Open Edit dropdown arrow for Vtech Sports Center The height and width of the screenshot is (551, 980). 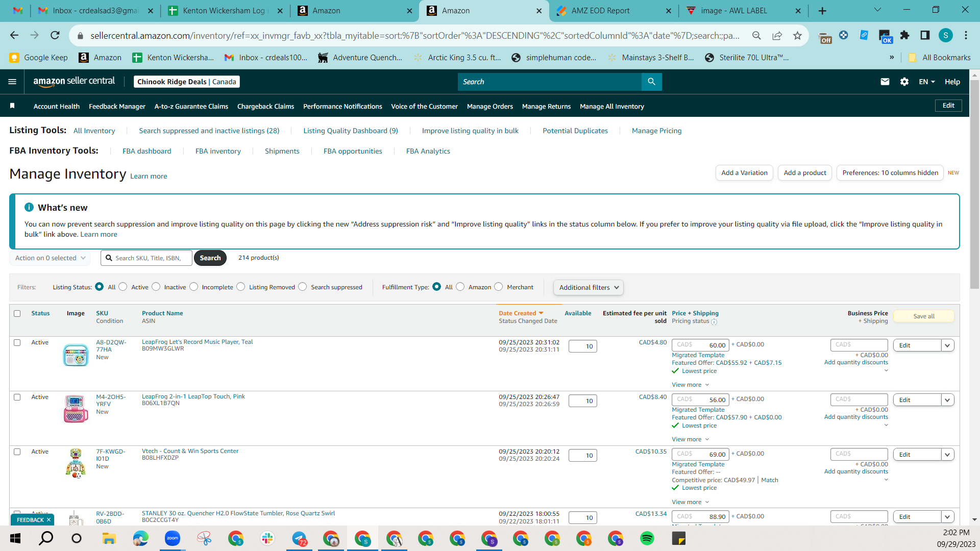click(948, 455)
